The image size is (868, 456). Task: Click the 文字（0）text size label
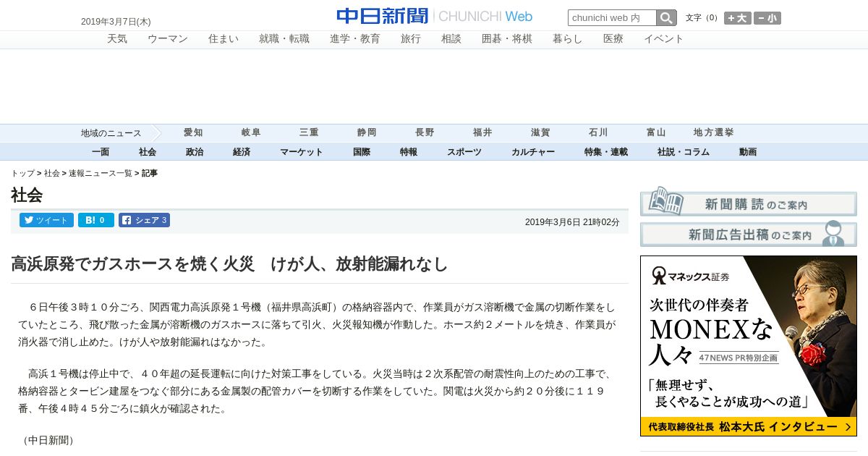click(x=702, y=18)
